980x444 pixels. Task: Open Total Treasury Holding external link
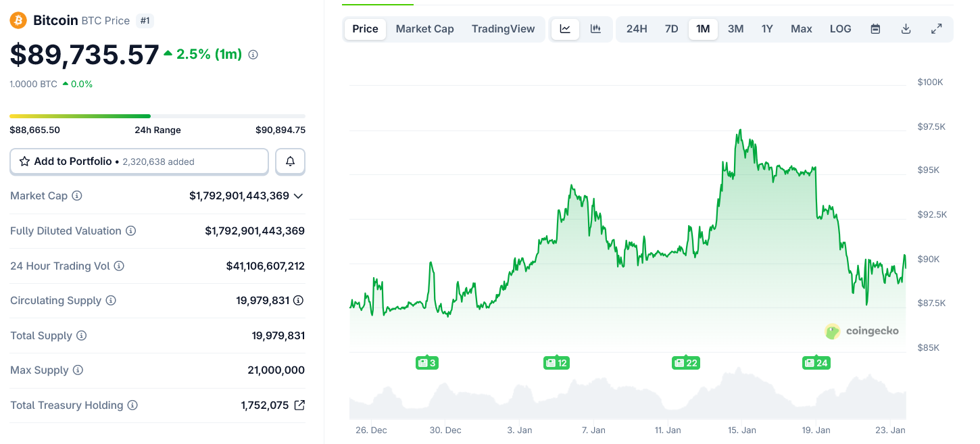point(299,405)
